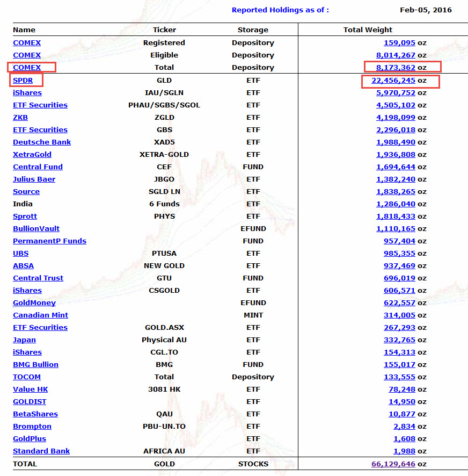
Task: Open the COMEX link in the Eligible row
Action: click(x=27, y=55)
